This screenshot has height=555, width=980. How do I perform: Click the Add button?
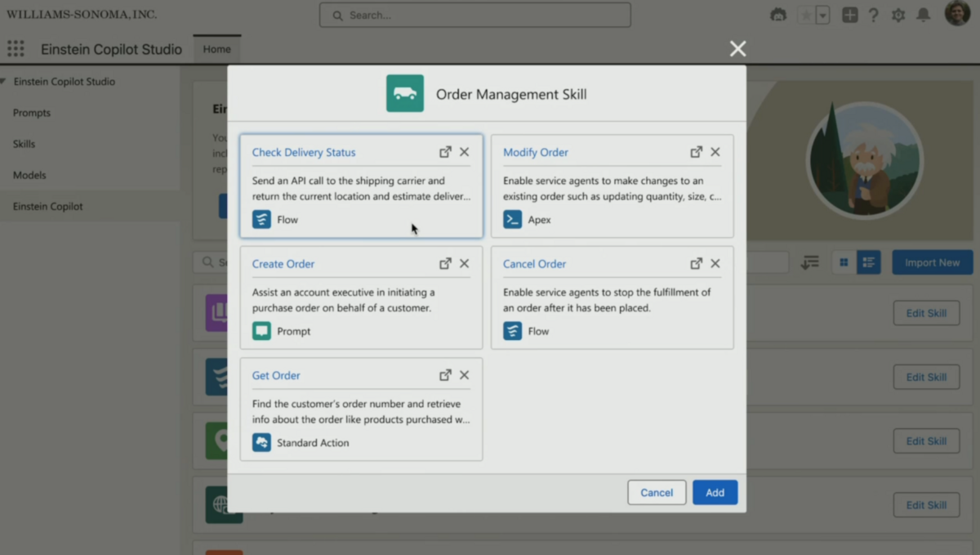[x=715, y=493]
